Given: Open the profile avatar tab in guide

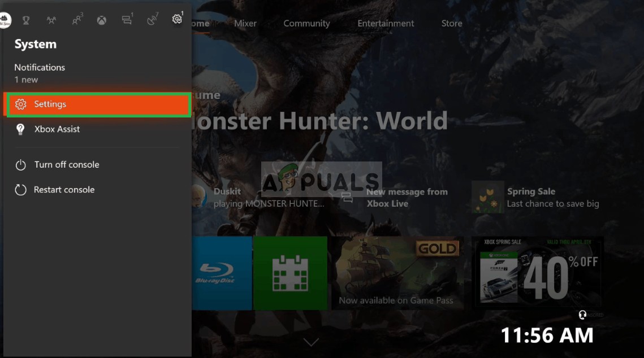Looking at the screenshot, I should pyautogui.click(x=5, y=20).
